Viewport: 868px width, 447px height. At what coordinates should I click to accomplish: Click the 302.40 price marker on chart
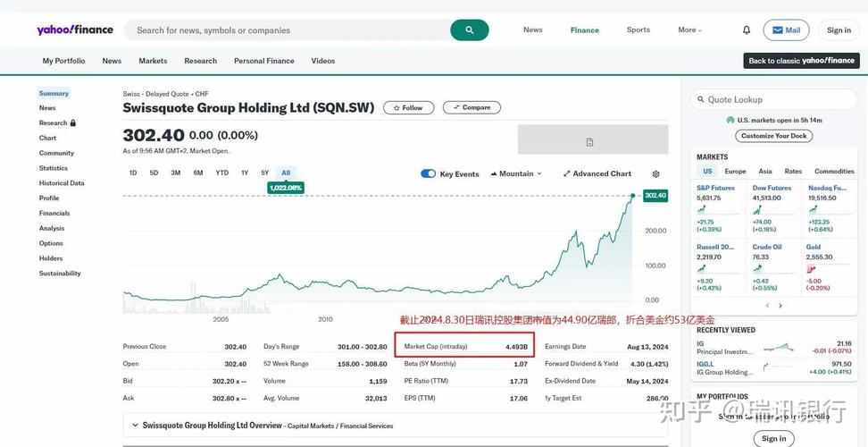coord(655,196)
